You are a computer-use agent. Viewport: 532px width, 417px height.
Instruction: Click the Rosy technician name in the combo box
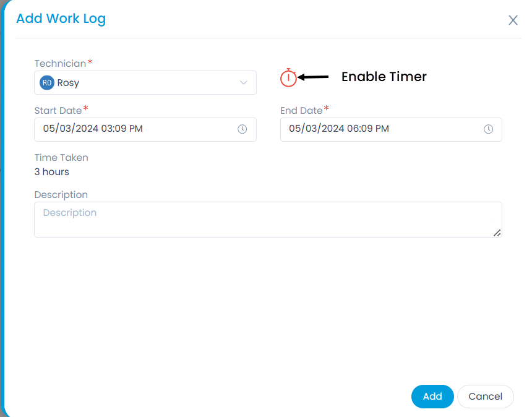pyautogui.click(x=68, y=83)
